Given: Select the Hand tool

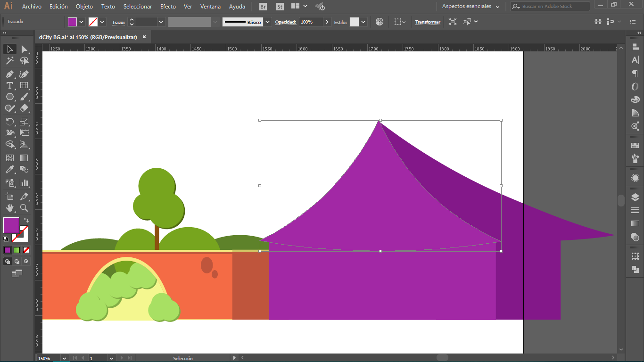Looking at the screenshot, I should coord(10,207).
